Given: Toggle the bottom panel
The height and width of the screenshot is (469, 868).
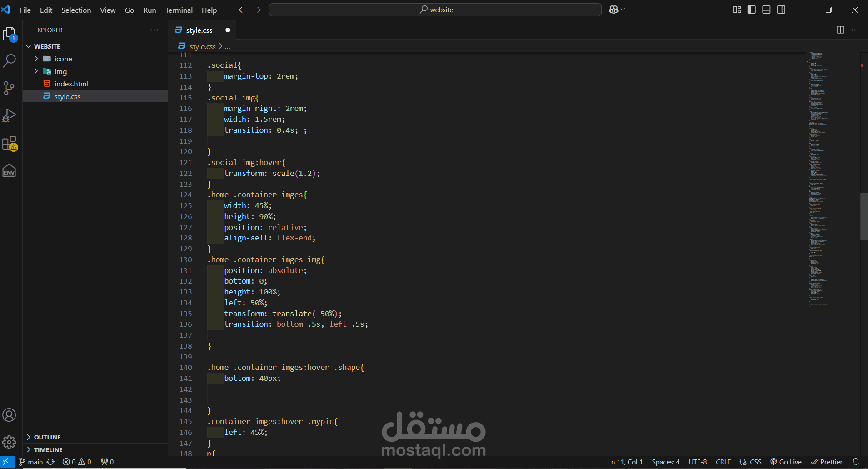Looking at the screenshot, I should pos(766,10).
